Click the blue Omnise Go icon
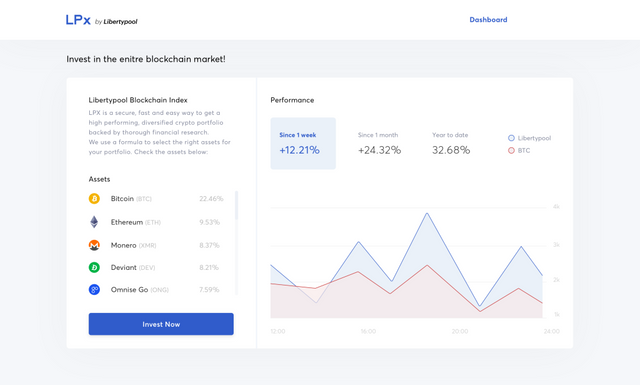The width and height of the screenshot is (640, 385). coord(94,289)
